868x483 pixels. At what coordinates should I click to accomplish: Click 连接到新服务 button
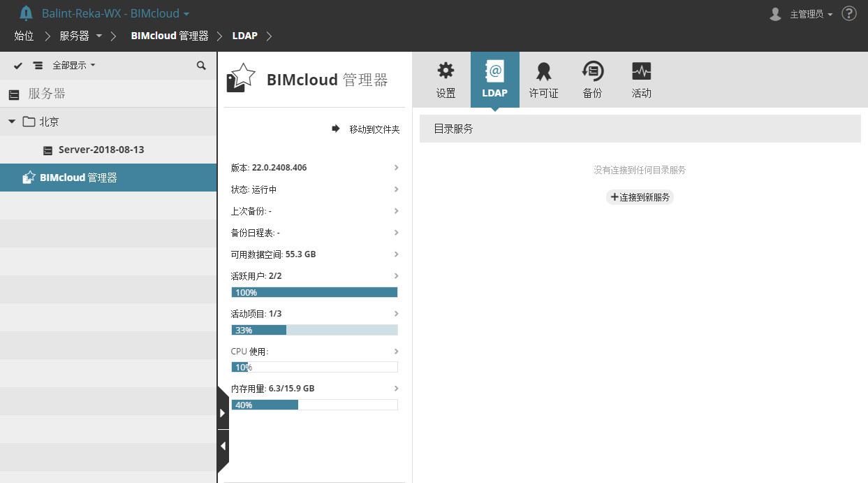click(640, 197)
